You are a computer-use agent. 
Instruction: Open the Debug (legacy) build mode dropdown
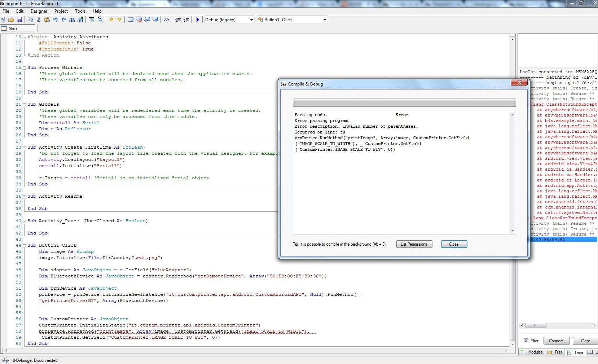point(251,20)
